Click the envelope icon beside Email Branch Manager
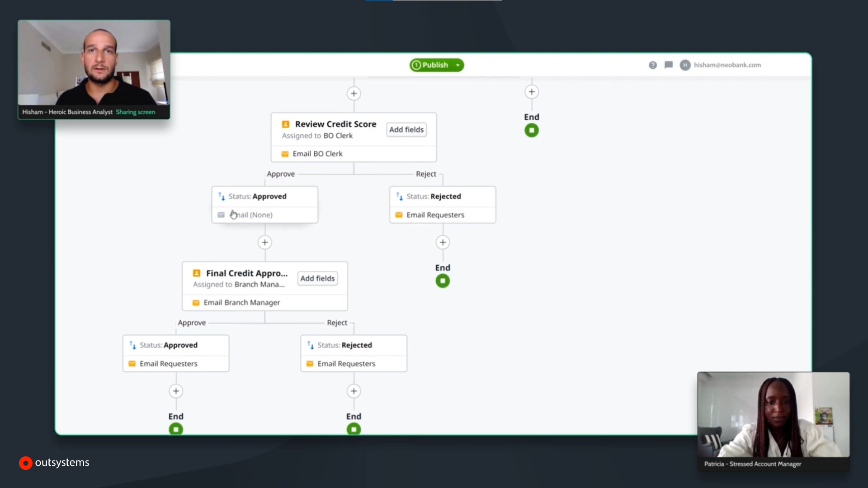The width and height of the screenshot is (868, 488). (196, 303)
